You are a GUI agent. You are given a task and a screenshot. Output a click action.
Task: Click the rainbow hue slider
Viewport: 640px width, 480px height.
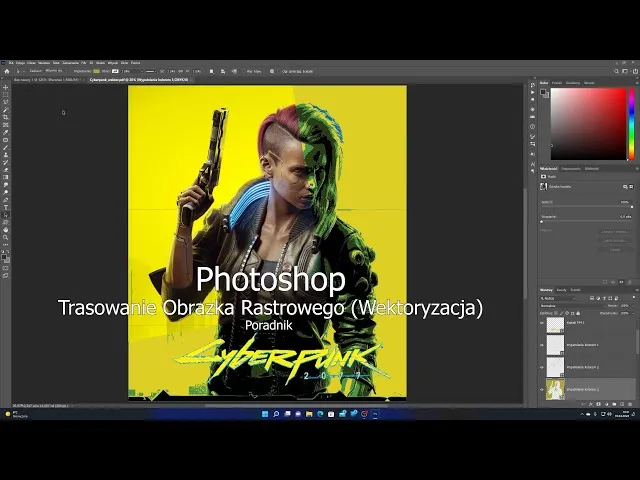pos(632,124)
